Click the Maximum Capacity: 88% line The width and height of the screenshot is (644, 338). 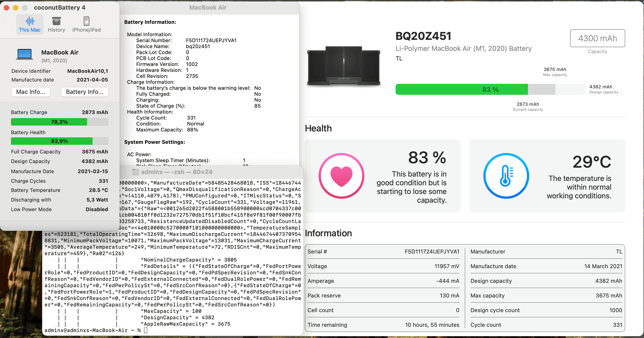pos(167,130)
